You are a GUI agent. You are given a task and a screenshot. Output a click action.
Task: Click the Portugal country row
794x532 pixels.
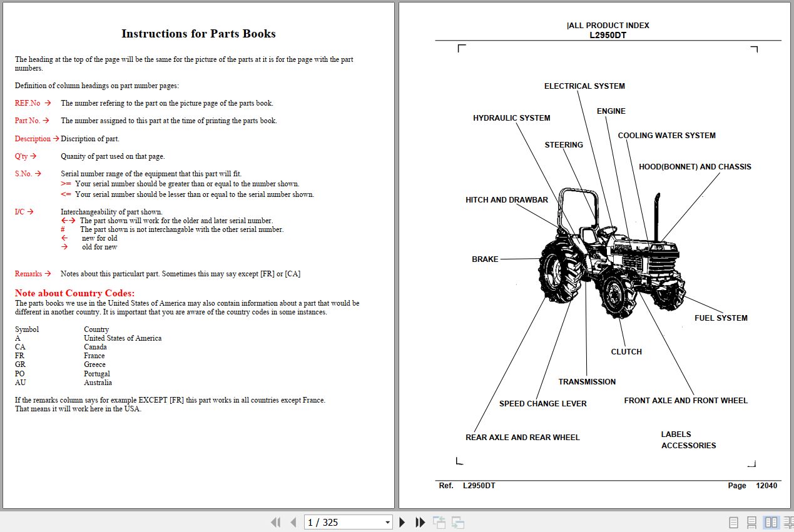[x=63, y=374]
